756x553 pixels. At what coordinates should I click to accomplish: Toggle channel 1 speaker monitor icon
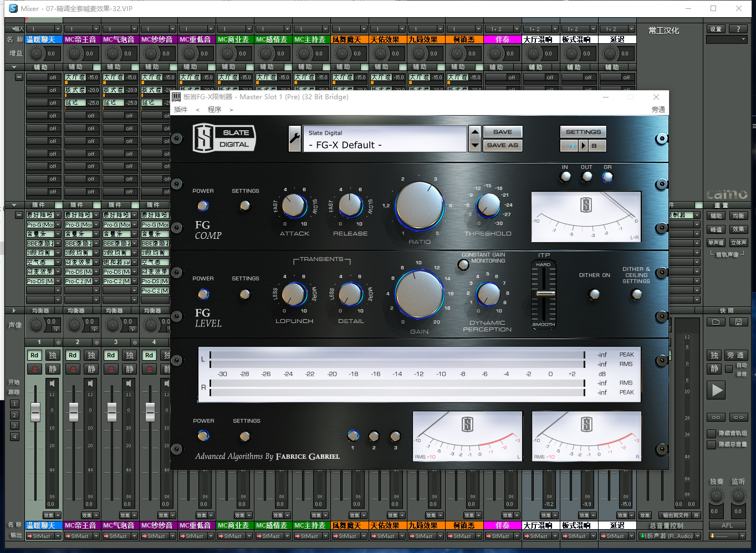(x=52, y=383)
